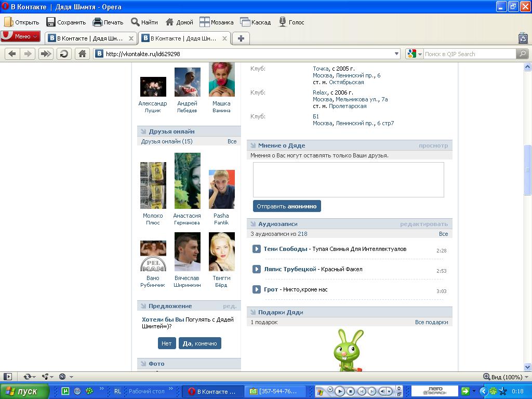Click the Да, конечно button
The height and width of the screenshot is (399, 532).
point(200,343)
